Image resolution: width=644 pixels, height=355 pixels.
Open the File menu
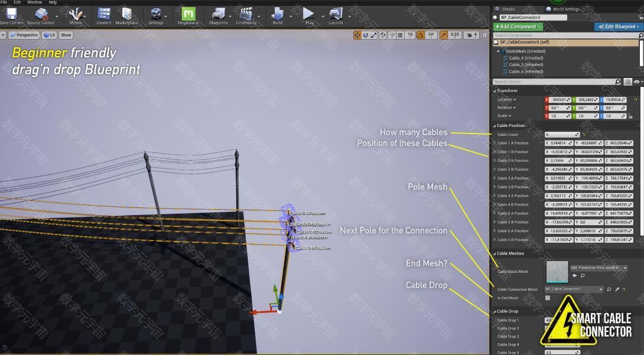(x=4, y=2)
